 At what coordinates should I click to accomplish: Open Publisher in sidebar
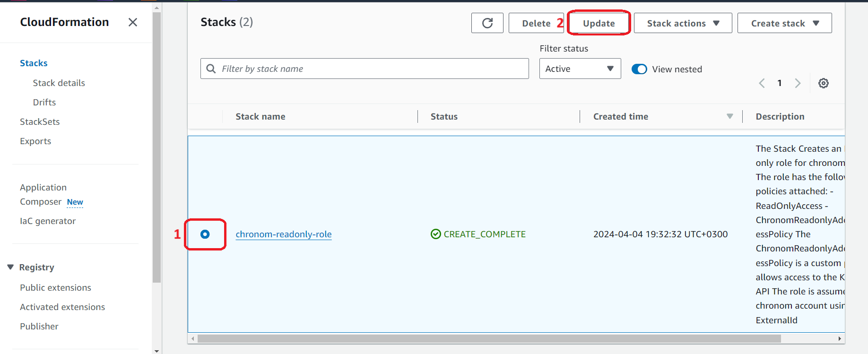tap(39, 326)
